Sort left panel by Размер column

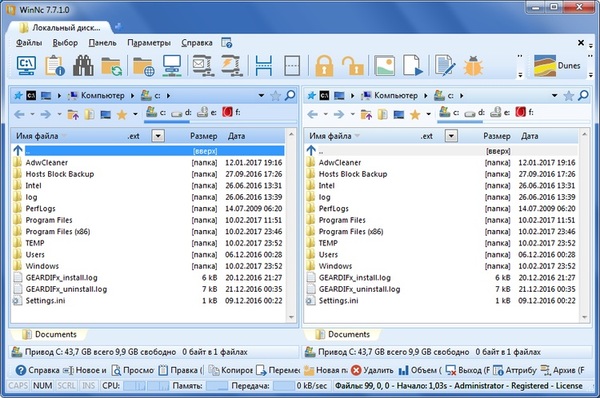pos(203,136)
